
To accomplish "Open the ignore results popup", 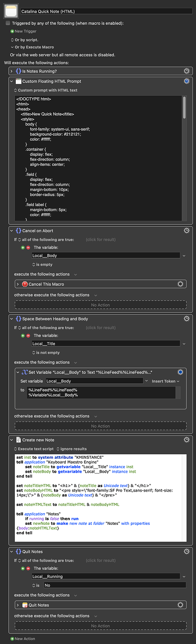I will pos(73,449).
